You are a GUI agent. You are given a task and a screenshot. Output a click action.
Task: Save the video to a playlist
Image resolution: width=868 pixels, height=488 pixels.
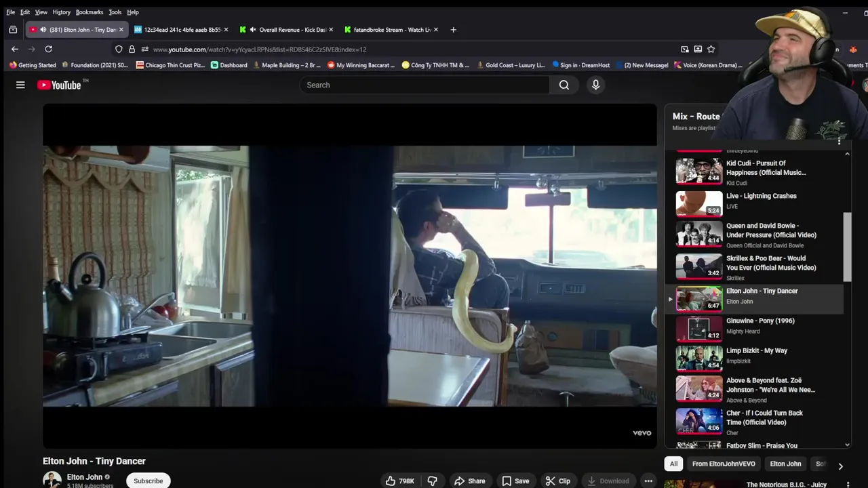click(515, 481)
